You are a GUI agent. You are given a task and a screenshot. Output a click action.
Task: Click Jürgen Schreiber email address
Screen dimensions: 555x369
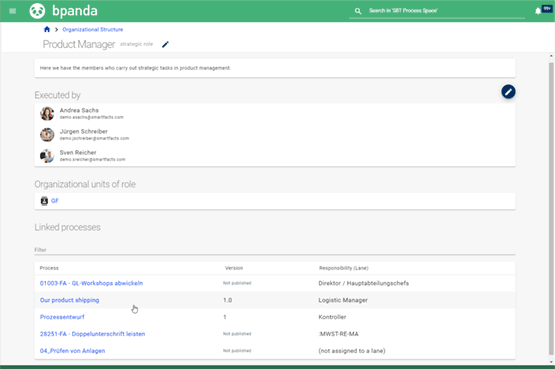pyautogui.click(x=94, y=138)
